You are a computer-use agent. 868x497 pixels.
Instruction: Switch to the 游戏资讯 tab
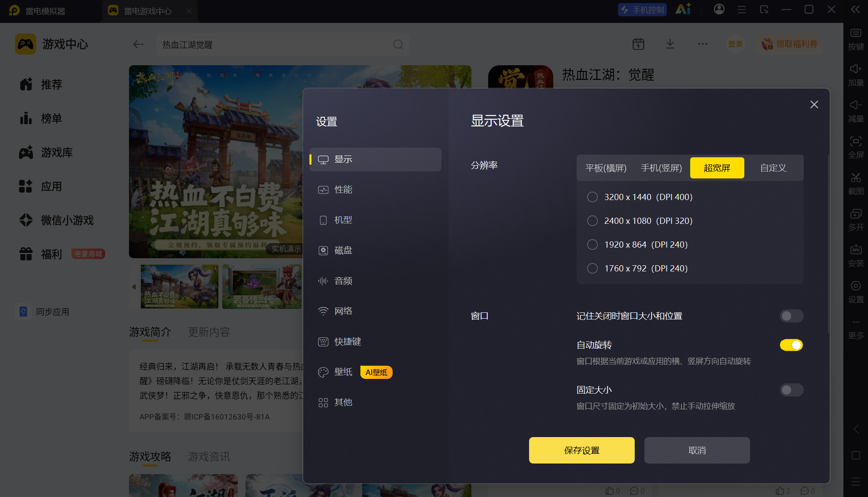(x=209, y=456)
